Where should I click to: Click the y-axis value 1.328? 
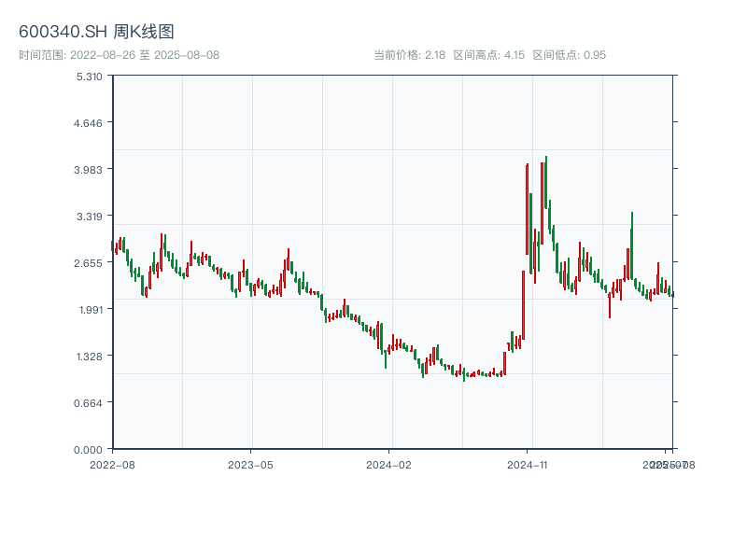[x=90, y=357]
